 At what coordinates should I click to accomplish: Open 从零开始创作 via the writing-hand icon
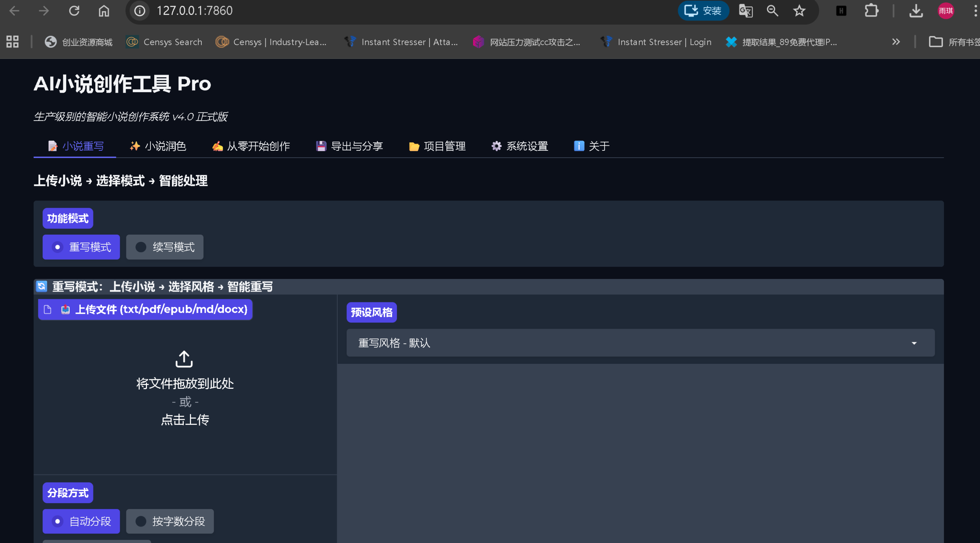tap(218, 146)
